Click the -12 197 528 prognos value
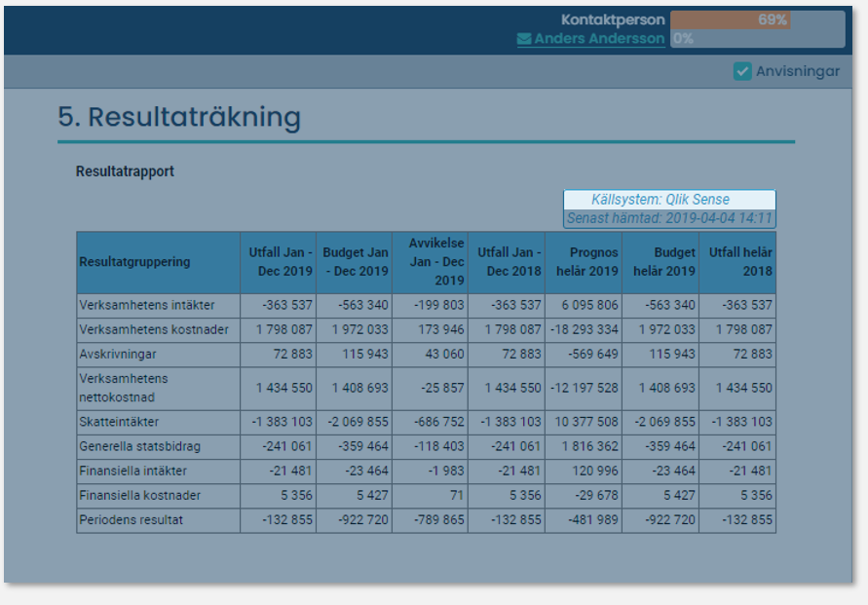The image size is (868, 605). tap(584, 388)
